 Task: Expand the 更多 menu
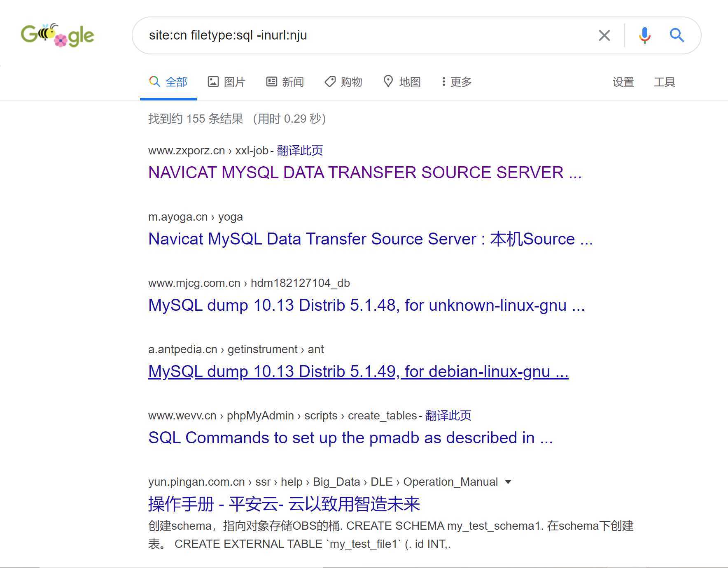coord(457,82)
